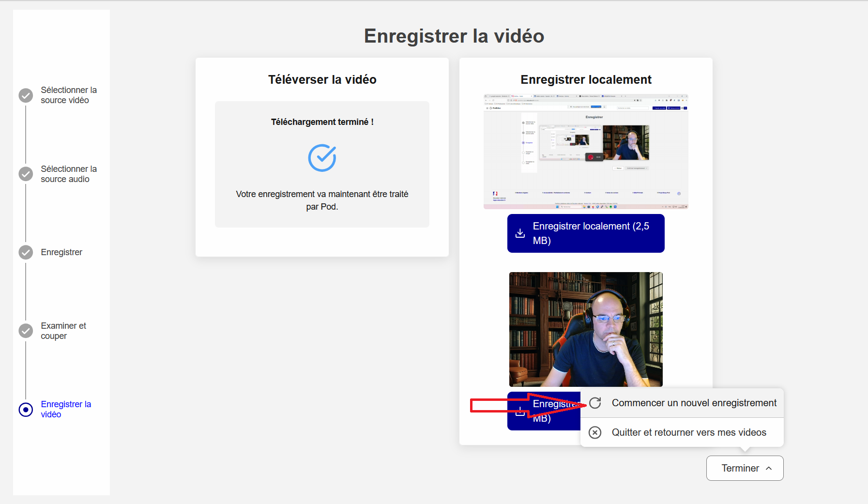The height and width of the screenshot is (504, 868).
Task: Choose "Commencer un nouvel enregistrement" from the menu
Action: pyautogui.click(x=694, y=402)
